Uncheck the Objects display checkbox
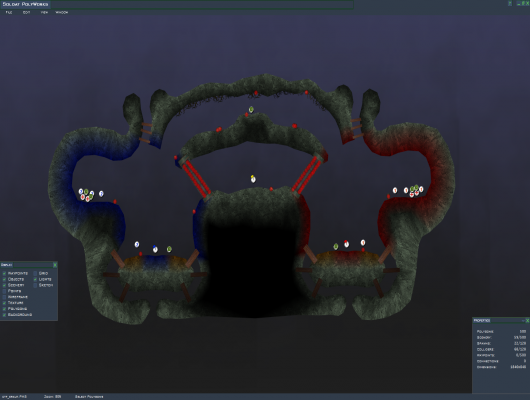Image resolution: width=530 pixels, height=400 pixels. 4,279
